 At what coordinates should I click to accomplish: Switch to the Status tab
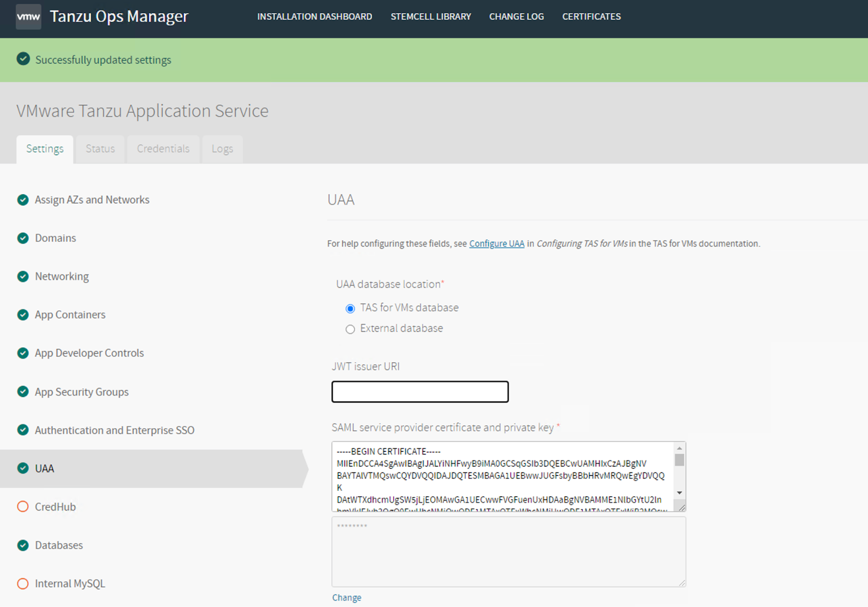100,149
